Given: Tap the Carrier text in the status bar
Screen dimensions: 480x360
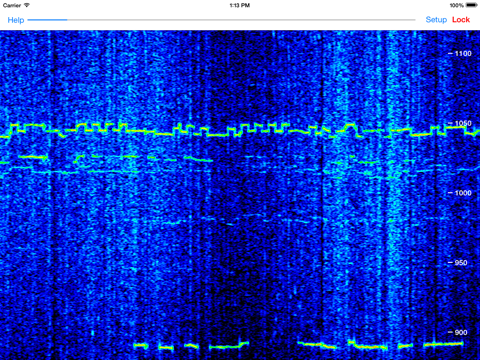Looking at the screenshot, I should point(12,5).
